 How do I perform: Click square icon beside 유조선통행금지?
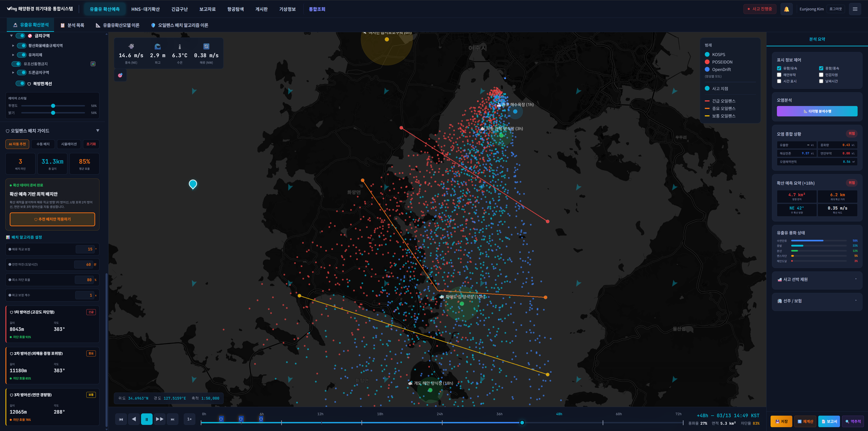click(93, 64)
